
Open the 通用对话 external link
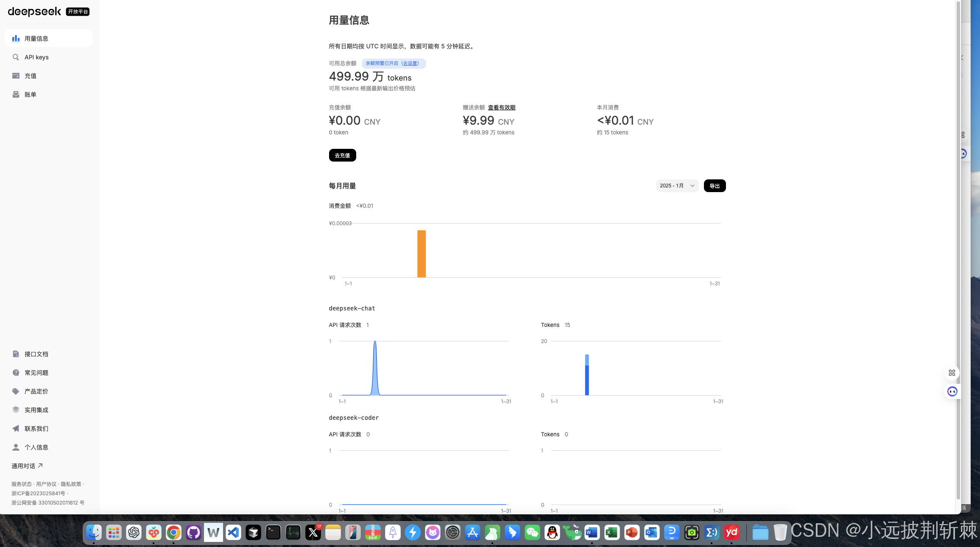point(27,466)
